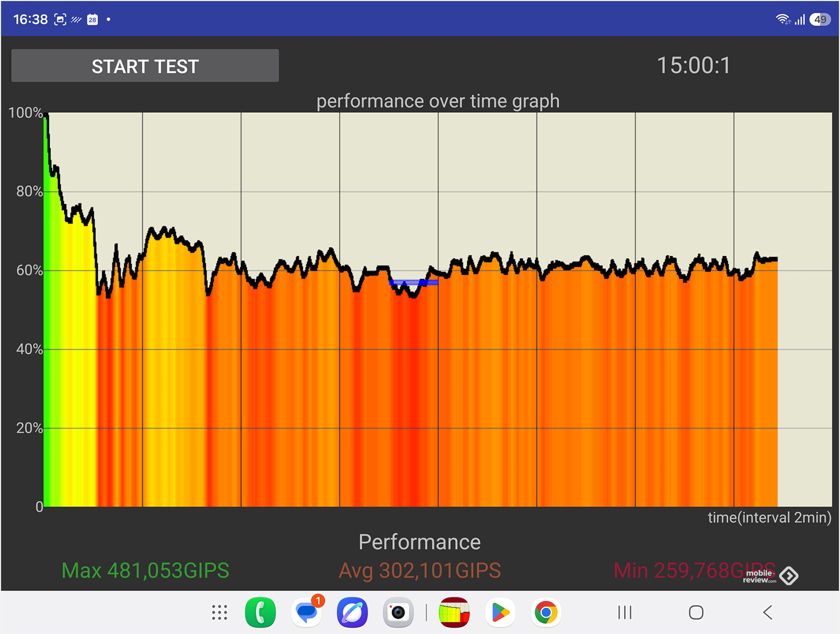Tap the mobile-review.com watermark logo
Image resolution: width=840 pixels, height=634 pixels.
click(x=770, y=576)
